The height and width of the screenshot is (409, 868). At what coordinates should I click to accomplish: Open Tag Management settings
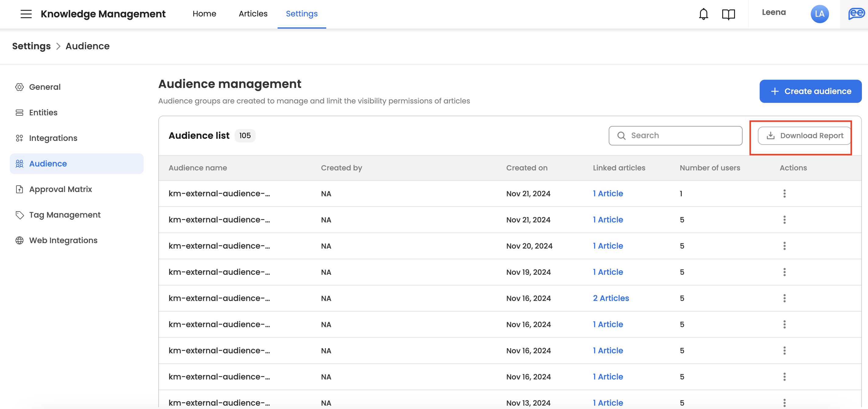[x=65, y=215]
